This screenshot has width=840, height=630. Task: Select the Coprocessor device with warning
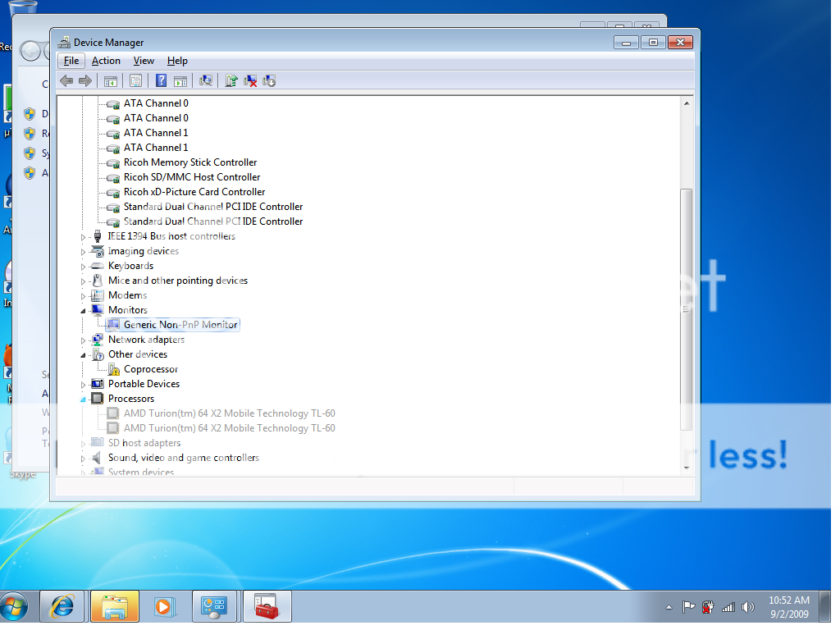pos(151,369)
